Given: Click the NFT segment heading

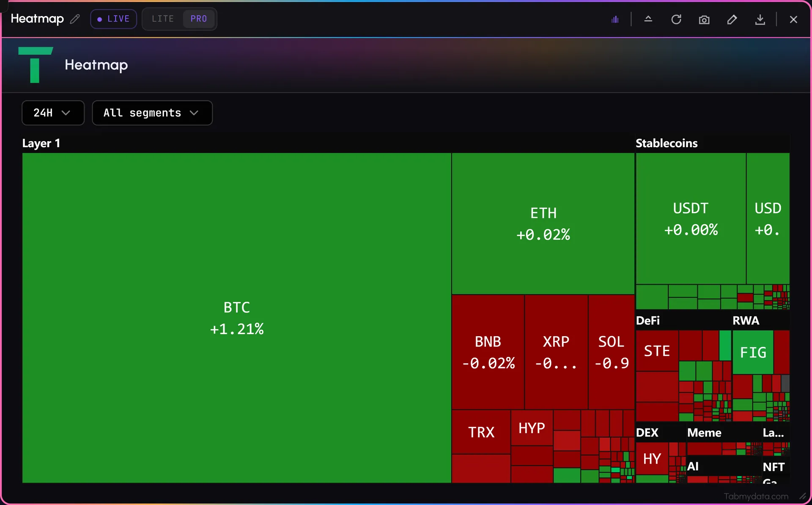Looking at the screenshot, I should click(x=774, y=467).
